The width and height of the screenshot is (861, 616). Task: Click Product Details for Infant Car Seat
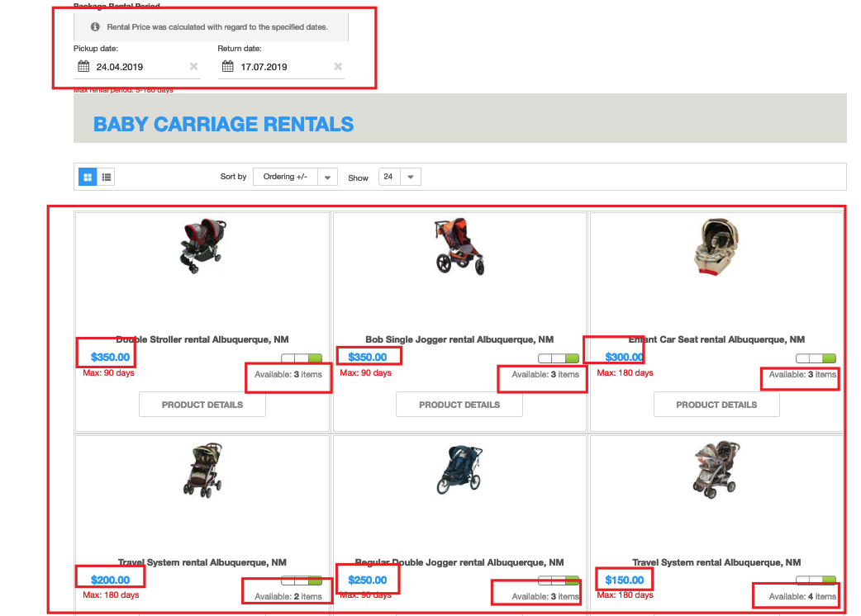click(x=716, y=405)
